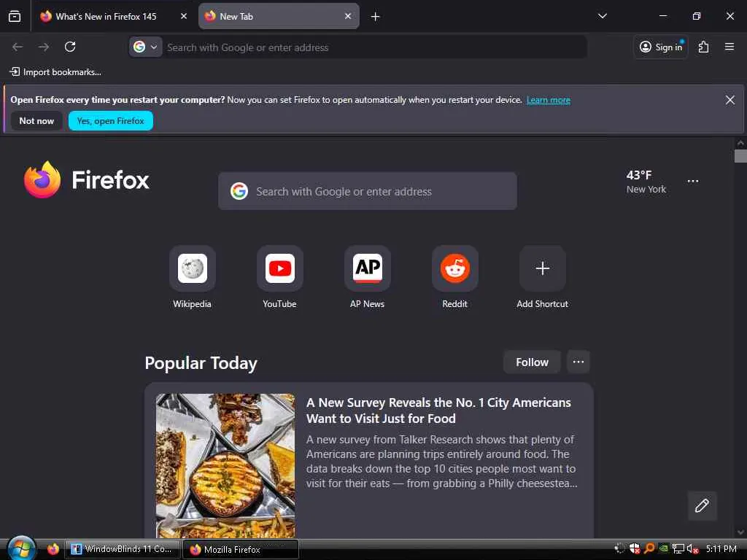Click the pencil customize icon
This screenshot has height=560, width=747.
click(x=702, y=506)
